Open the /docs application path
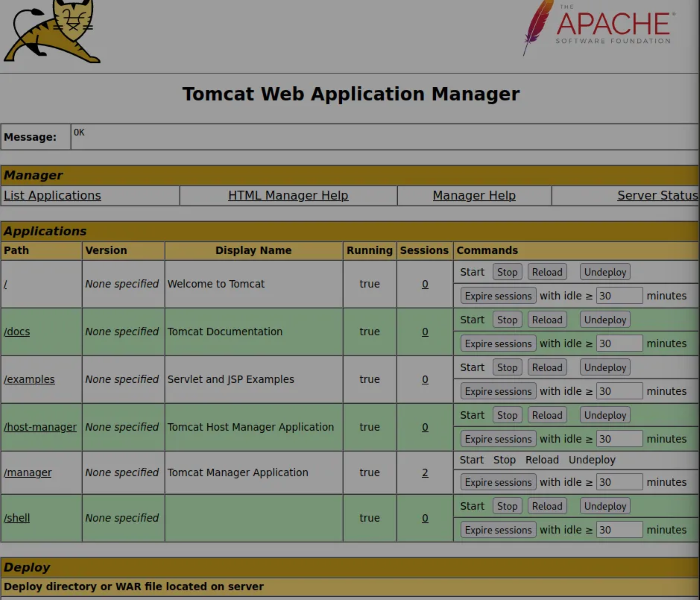 pos(17,332)
